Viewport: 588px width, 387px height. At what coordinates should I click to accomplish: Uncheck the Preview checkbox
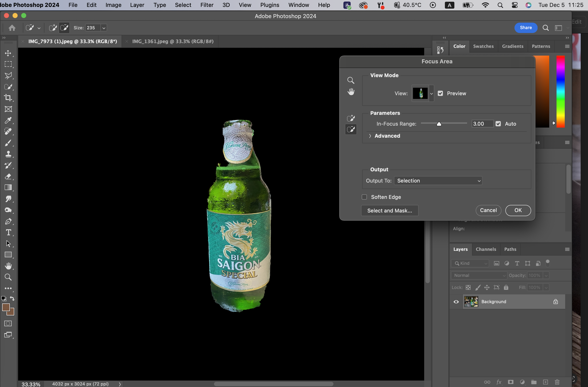tap(440, 93)
